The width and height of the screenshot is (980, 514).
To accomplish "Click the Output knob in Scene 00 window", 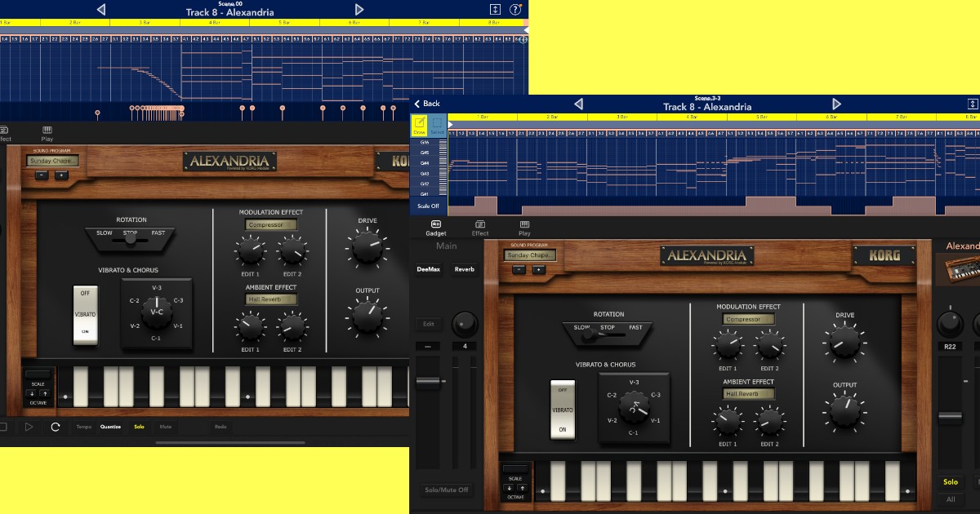I will (x=367, y=316).
